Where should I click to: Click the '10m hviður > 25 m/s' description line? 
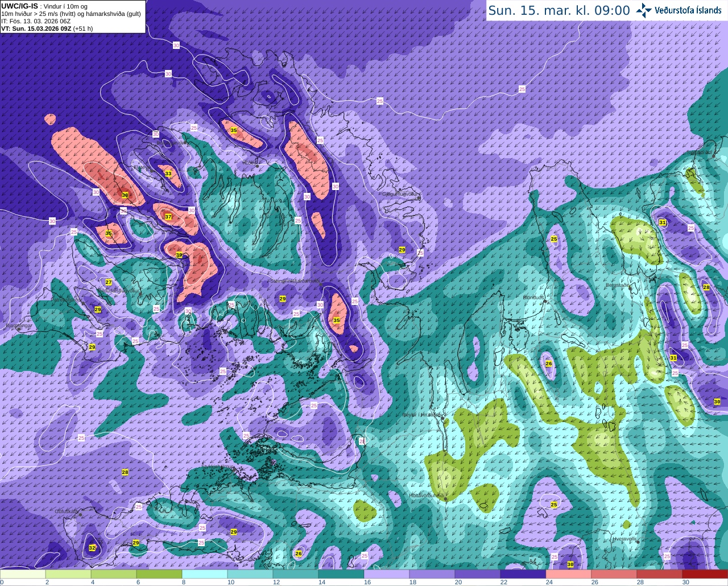(x=71, y=14)
